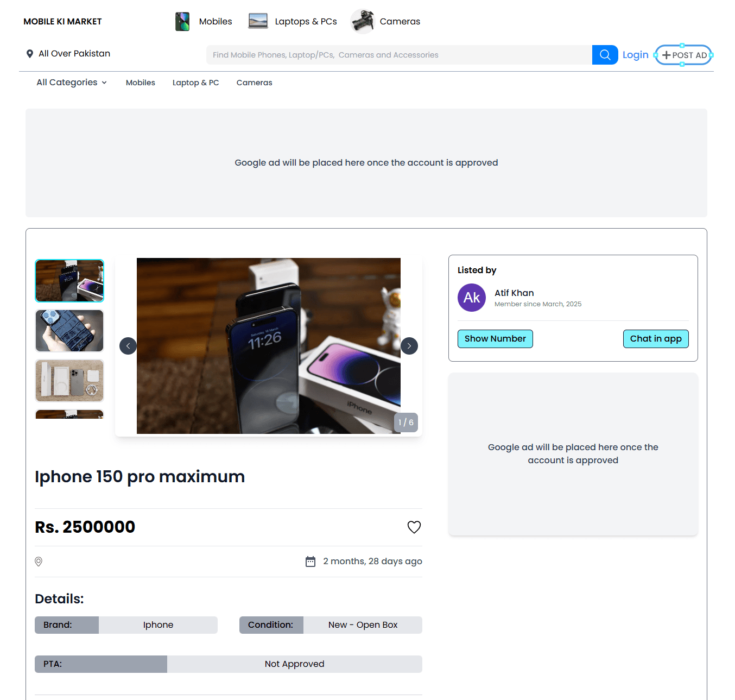Image resolution: width=735 pixels, height=700 pixels.
Task: Click seller name Atif Khan
Action: click(514, 293)
